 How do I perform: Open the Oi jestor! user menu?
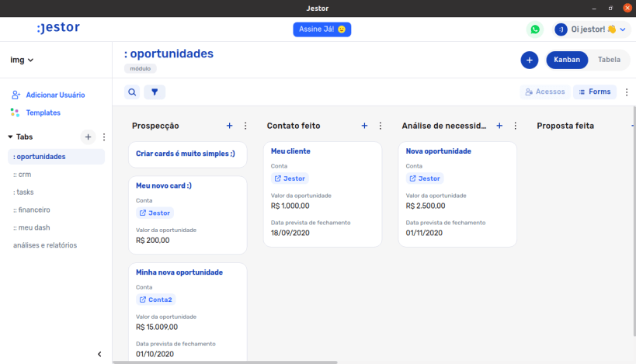592,29
